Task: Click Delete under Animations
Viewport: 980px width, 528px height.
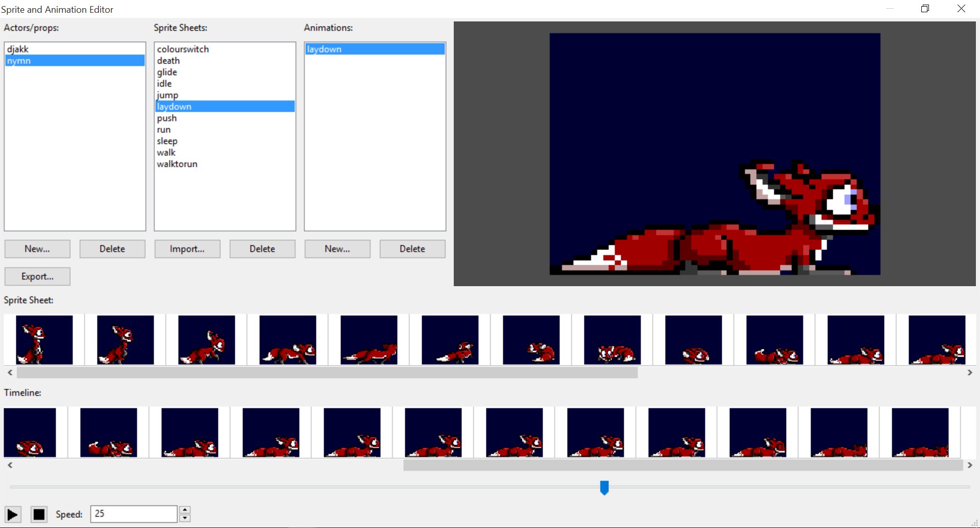Action: pos(412,249)
